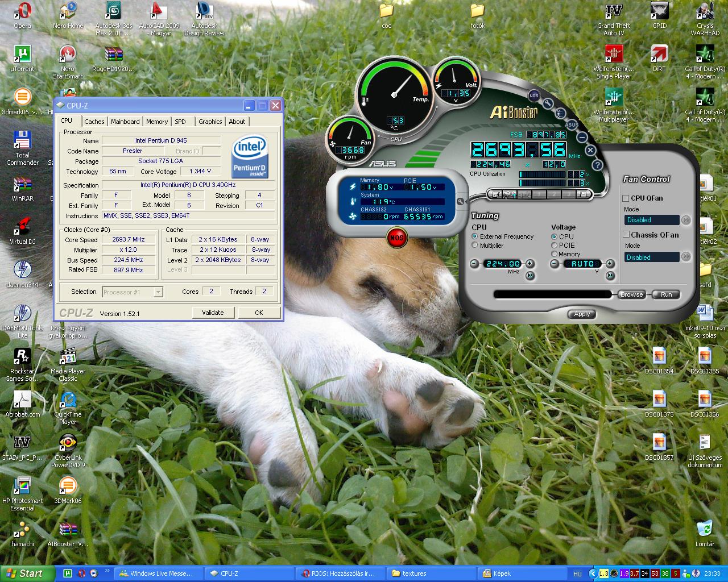This screenshot has width=728, height=582.
Task: Open the AI Booster help question mark
Action: point(597,165)
